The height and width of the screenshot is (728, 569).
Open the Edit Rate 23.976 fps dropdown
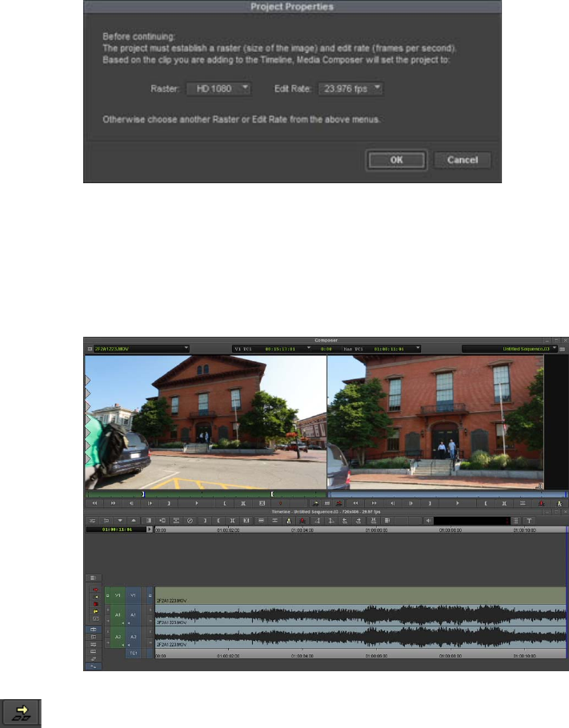pos(351,88)
